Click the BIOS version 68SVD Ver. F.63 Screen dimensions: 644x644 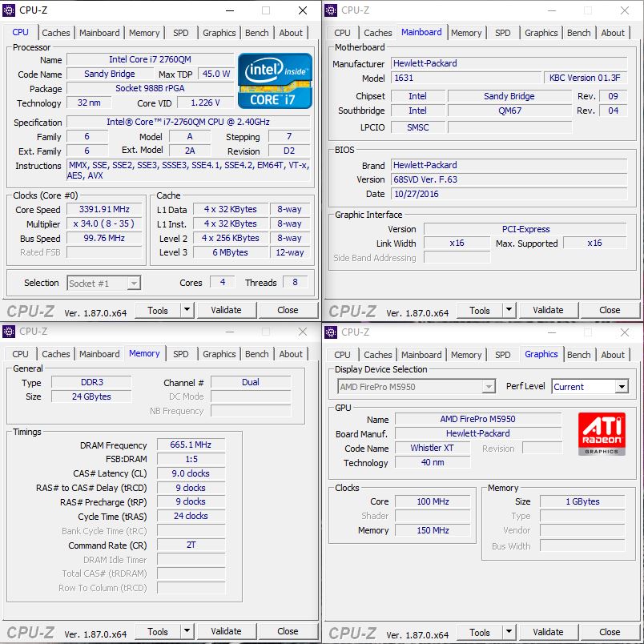pos(509,179)
